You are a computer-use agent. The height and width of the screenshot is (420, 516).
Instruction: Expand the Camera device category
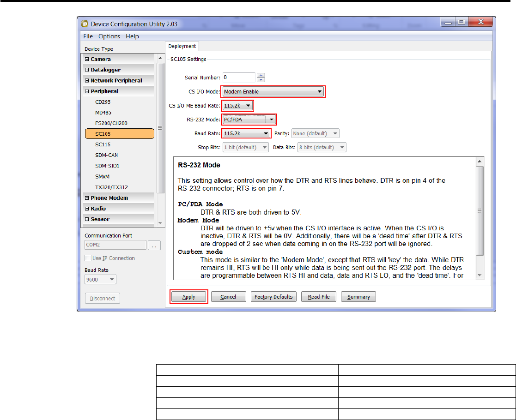tap(87, 59)
